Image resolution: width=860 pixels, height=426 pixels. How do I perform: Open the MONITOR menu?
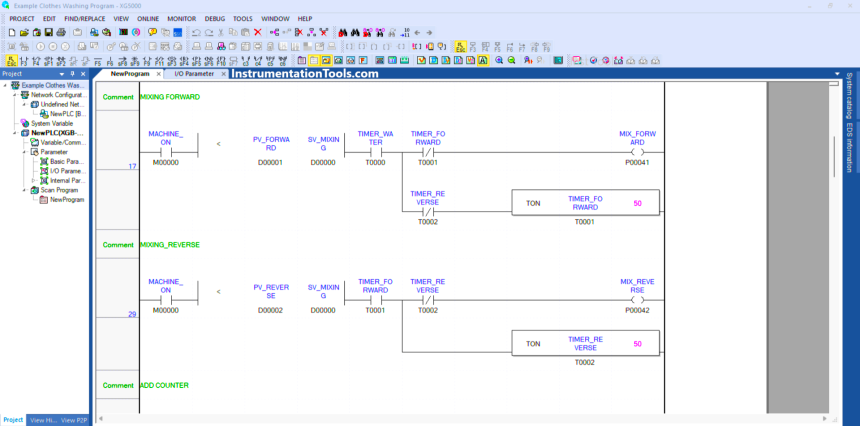(x=182, y=19)
